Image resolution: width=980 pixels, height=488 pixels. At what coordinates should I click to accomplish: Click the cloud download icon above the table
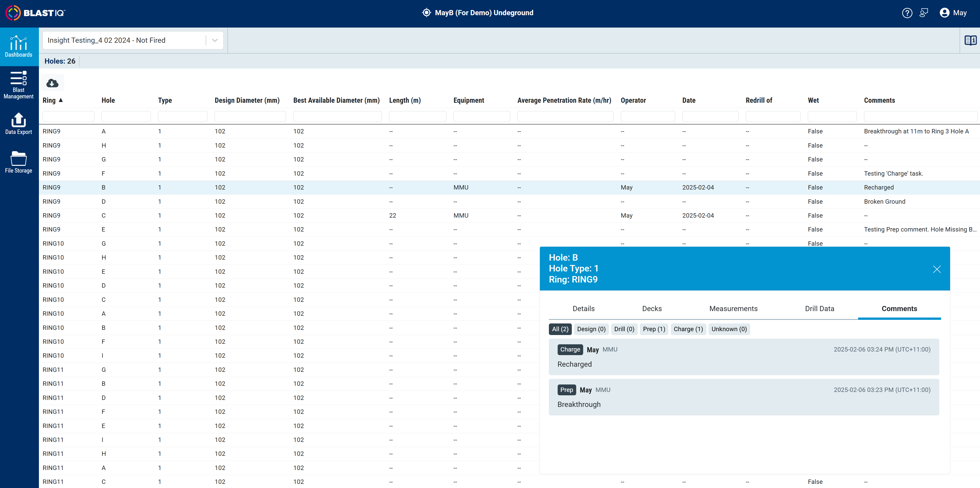tap(52, 83)
